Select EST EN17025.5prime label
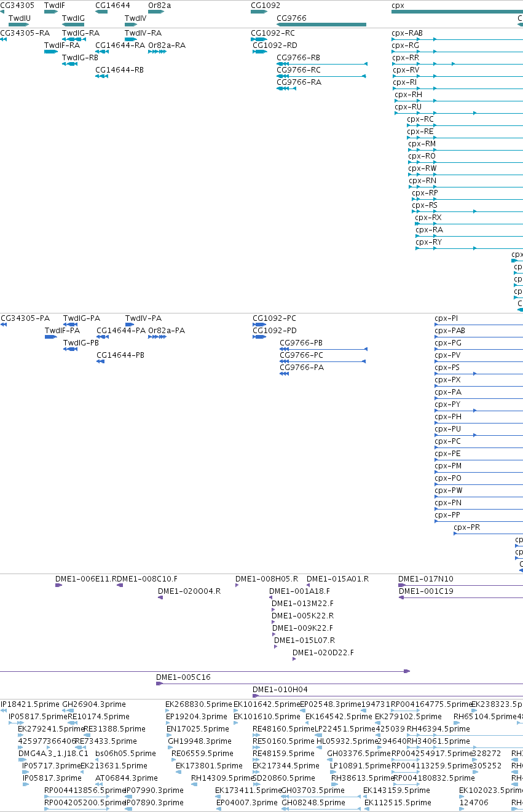The image size is (523, 812). (198, 729)
